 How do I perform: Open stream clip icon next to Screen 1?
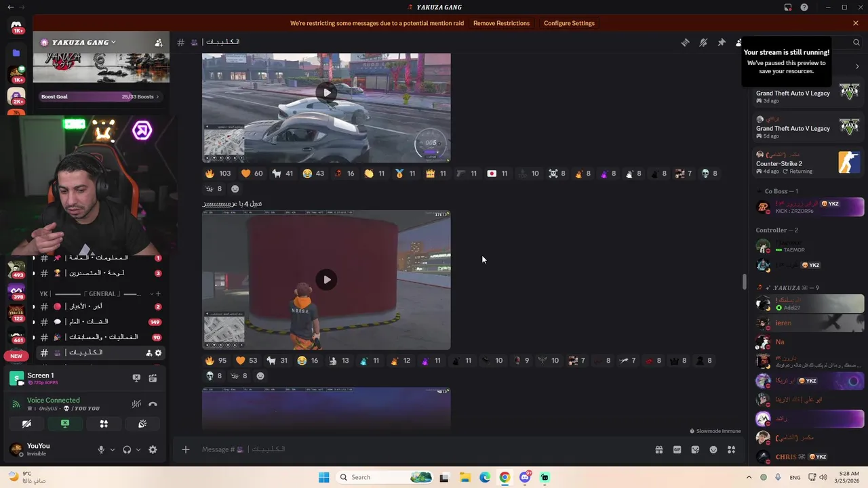coord(153,378)
